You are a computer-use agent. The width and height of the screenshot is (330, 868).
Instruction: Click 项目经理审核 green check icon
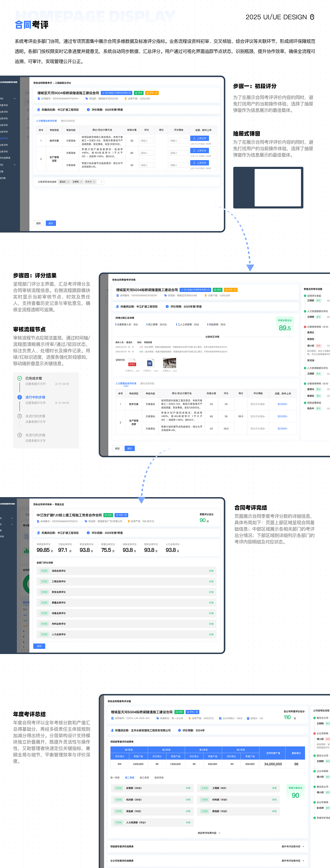pyautogui.click(x=305, y=403)
